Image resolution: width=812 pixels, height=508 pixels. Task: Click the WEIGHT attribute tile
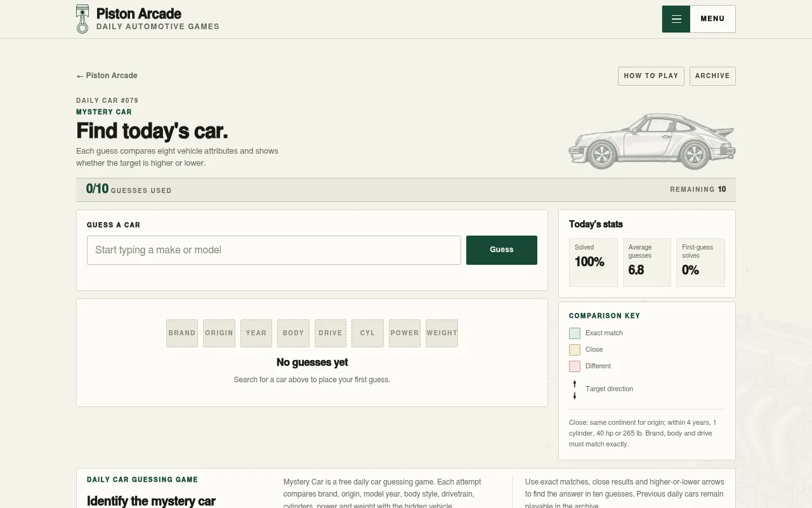point(442,333)
